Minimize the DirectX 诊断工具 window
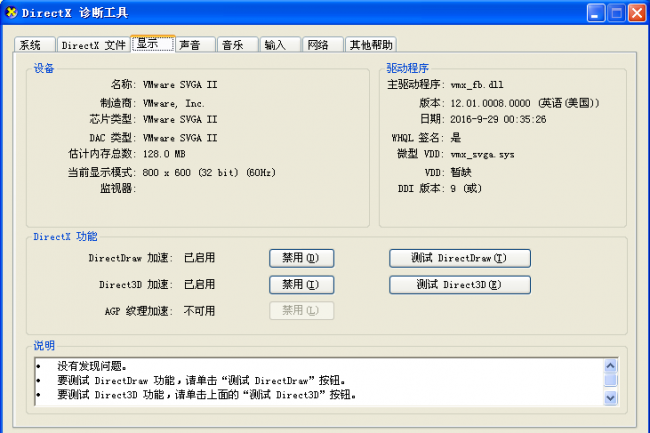The width and height of the screenshot is (650, 433). pos(596,13)
